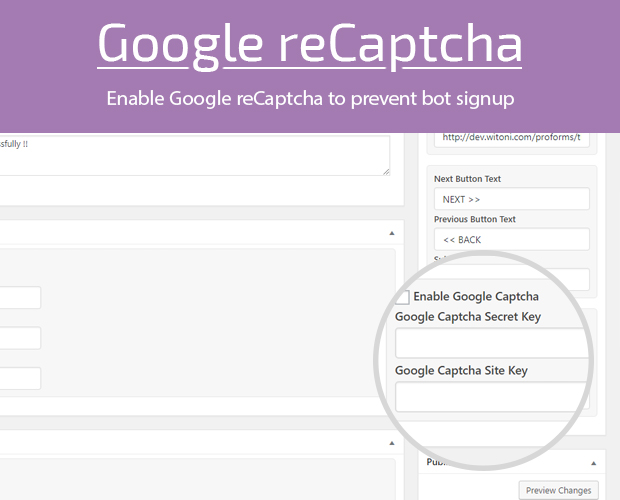
Task: Click the 'Enable Google Captcha' label text
Action: pyautogui.click(x=476, y=296)
